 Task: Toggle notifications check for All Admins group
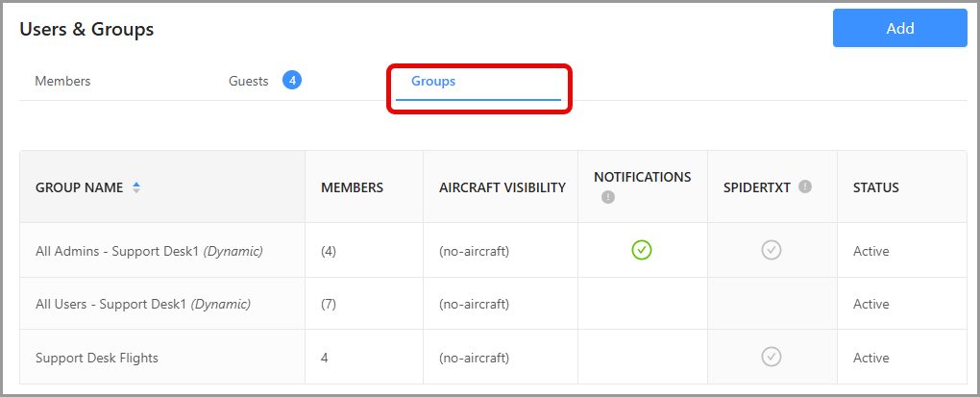point(642,250)
